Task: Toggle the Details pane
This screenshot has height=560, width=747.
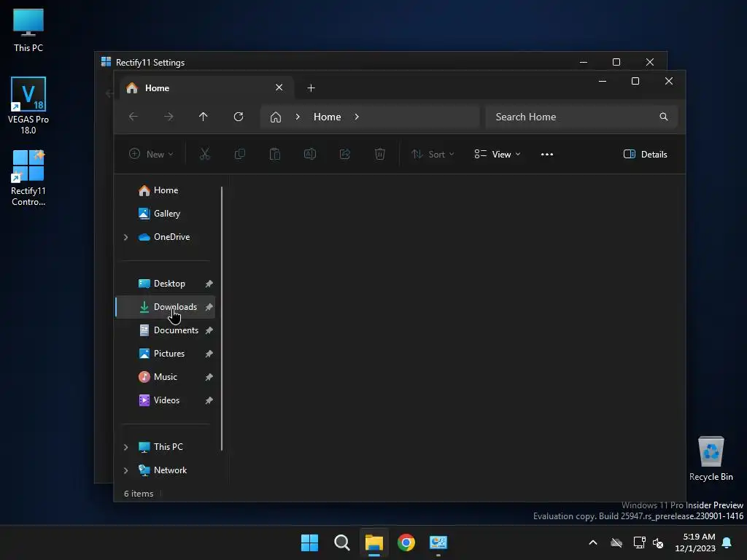Action: 645,154
